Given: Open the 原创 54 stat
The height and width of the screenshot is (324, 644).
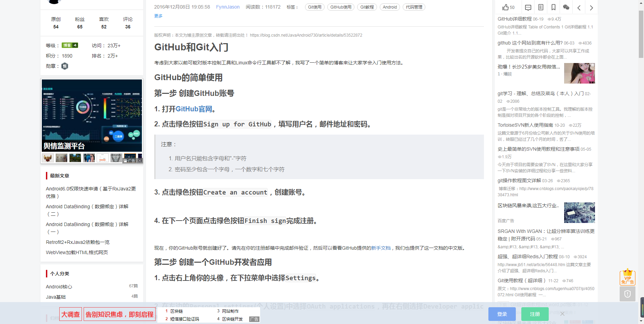Looking at the screenshot, I should (56, 23).
